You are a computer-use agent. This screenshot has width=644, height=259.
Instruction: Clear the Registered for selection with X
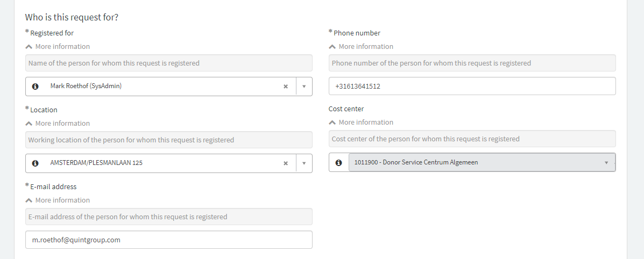click(286, 87)
